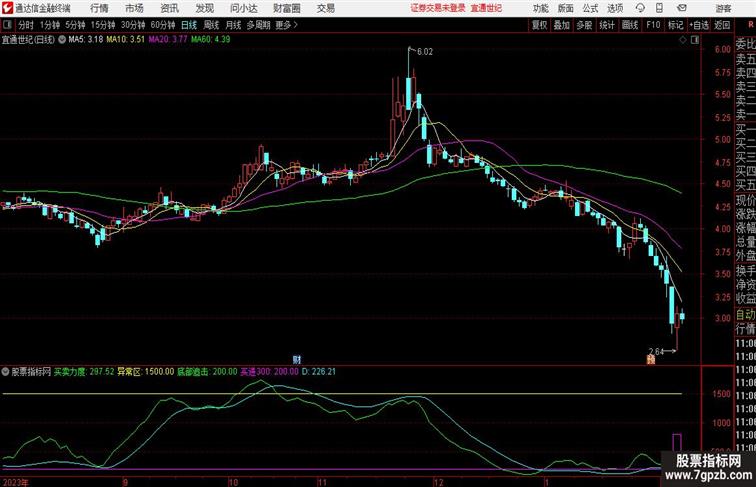Click the MA10: 3.51 value label
The image size is (756, 487).
point(125,40)
